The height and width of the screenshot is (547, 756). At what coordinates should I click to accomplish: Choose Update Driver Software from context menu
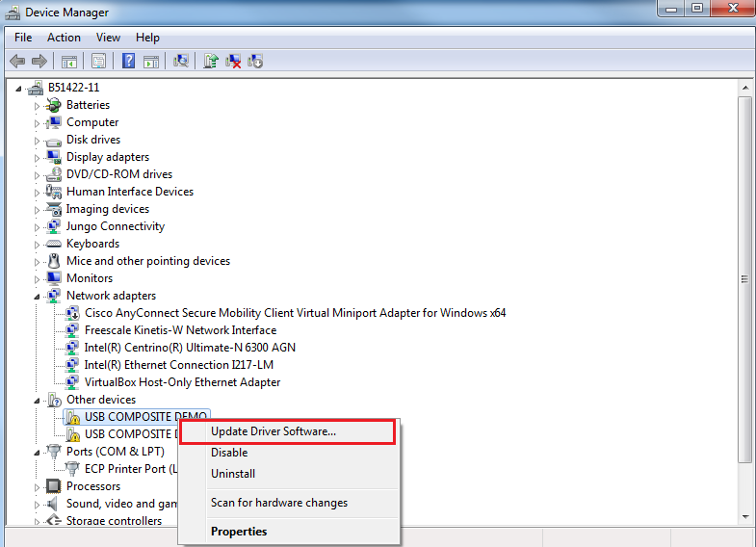click(x=274, y=431)
